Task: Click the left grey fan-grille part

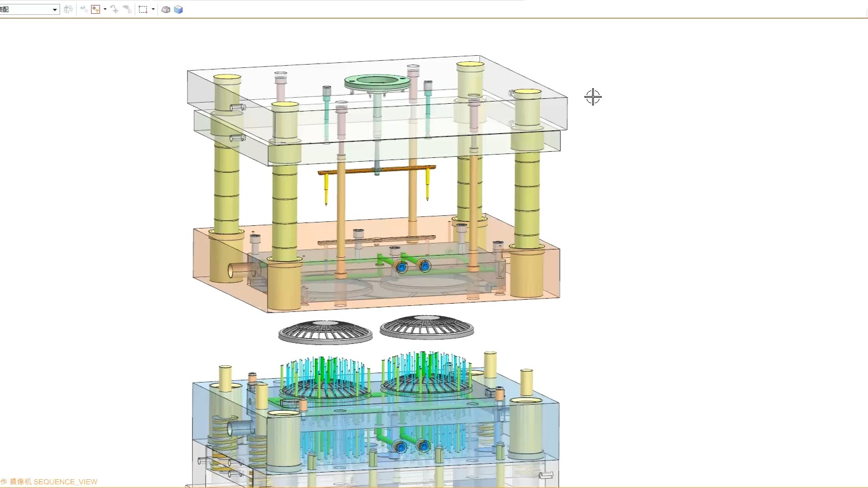Action: pyautogui.click(x=325, y=332)
